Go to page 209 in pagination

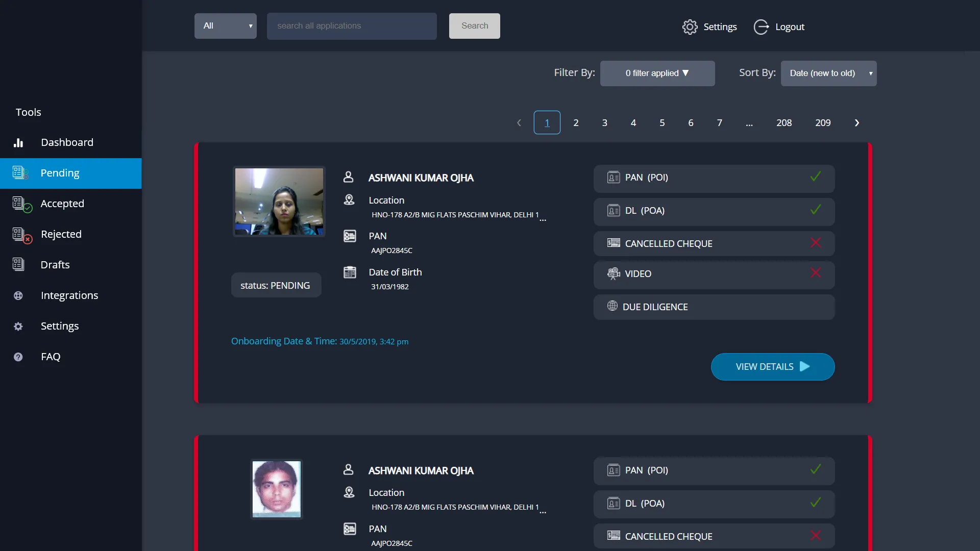click(822, 123)
